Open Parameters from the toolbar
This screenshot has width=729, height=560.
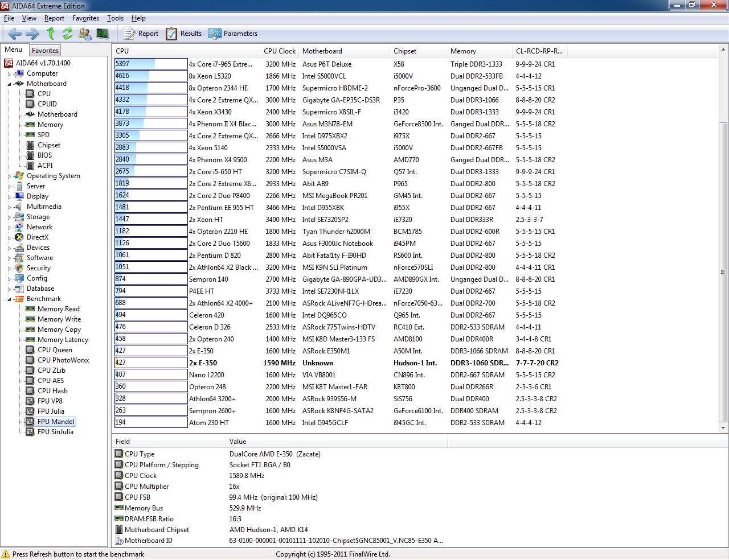pos(233,34)
